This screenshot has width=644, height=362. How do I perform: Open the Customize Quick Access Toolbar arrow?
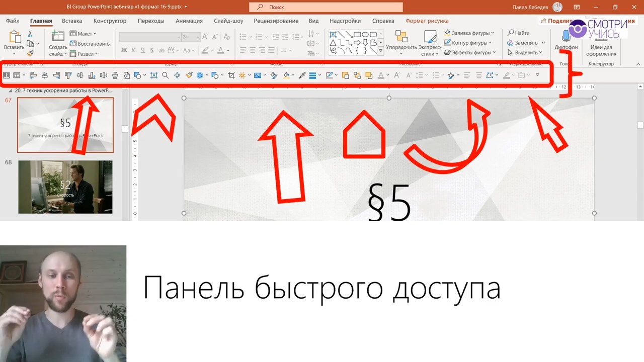point(537,75)
